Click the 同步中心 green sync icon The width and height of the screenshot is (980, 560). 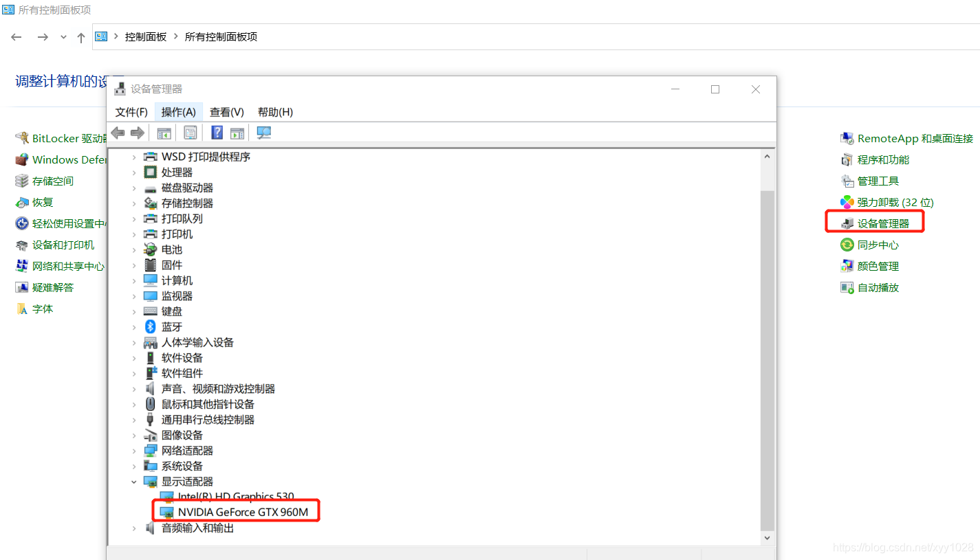(x=847, y=245)
